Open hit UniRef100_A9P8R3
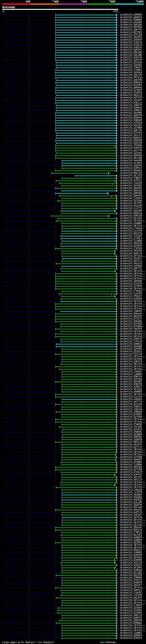Screen dimensions: 146x644 pyautogui.click(x=131, y=15)
